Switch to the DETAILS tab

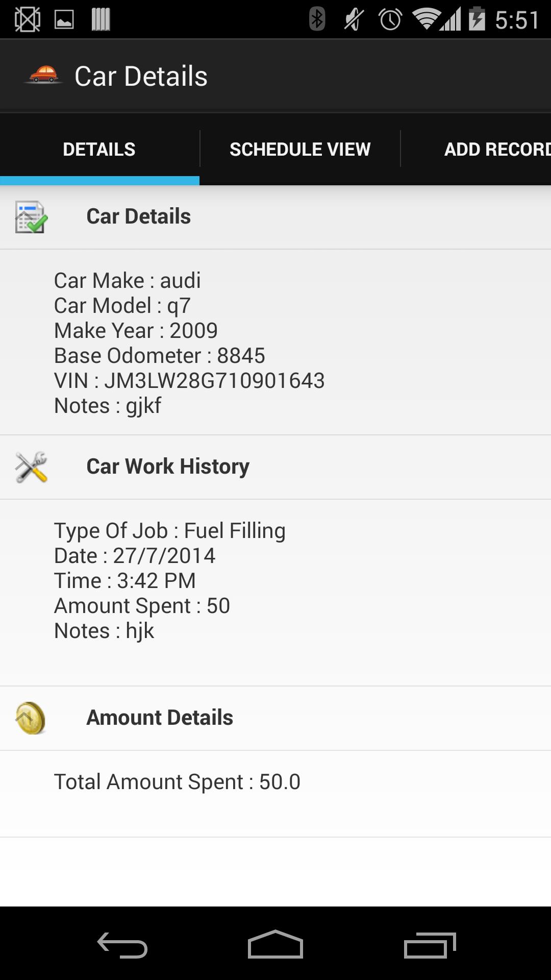tap(99, 149)
